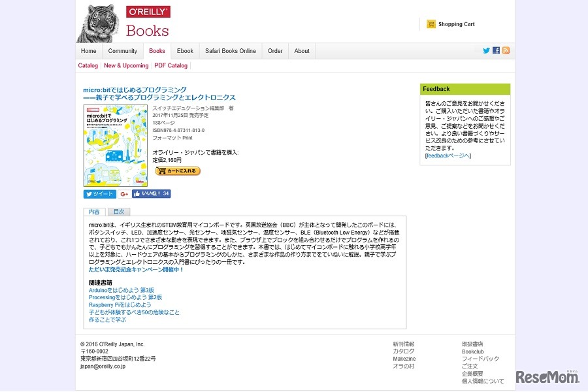This screenshot has height=392, width=588.
Task: Open the feedbackページへ link
Action: point(448,155)
